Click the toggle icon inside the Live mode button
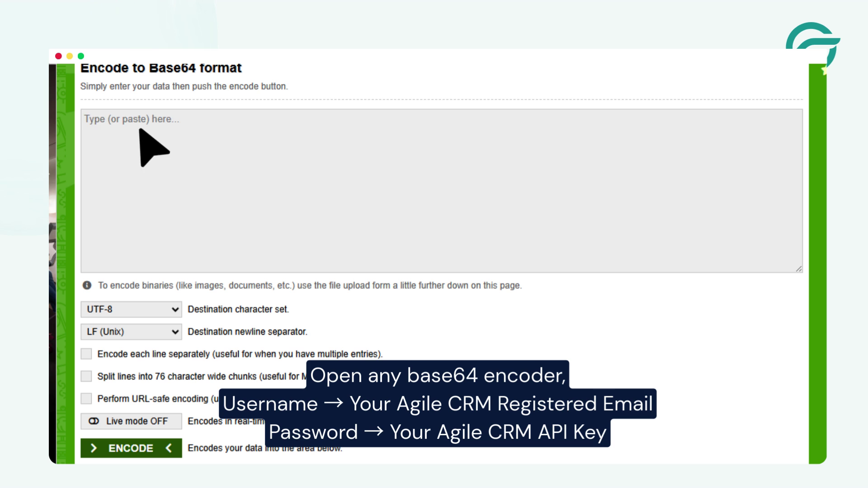Viewport: 868px width, 488px height. (x=94, y=421)
